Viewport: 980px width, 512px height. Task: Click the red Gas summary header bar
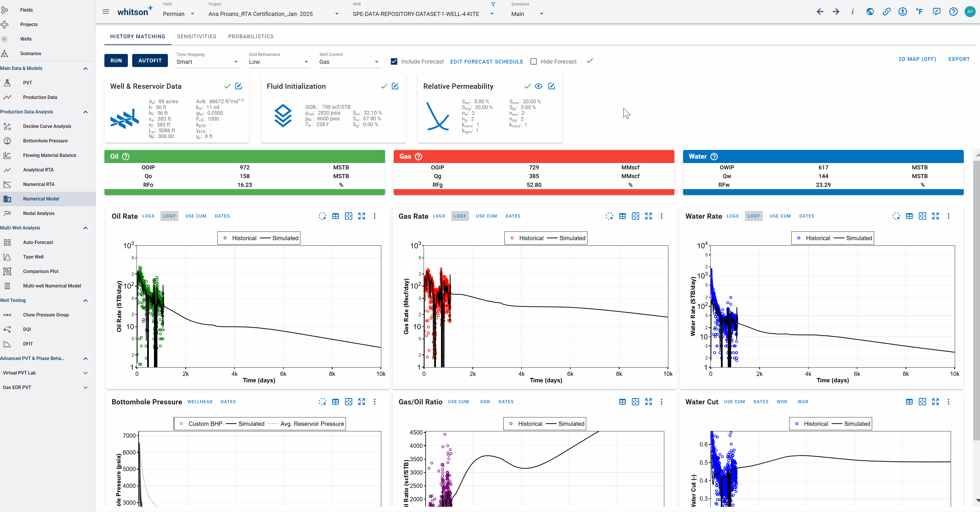click(x=534, y=156)
